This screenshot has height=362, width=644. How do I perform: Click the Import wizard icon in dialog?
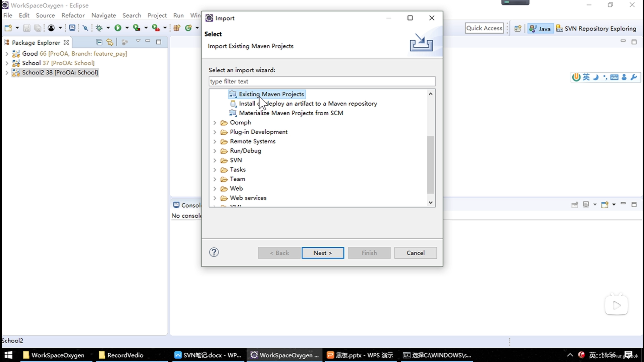point(421,43)
